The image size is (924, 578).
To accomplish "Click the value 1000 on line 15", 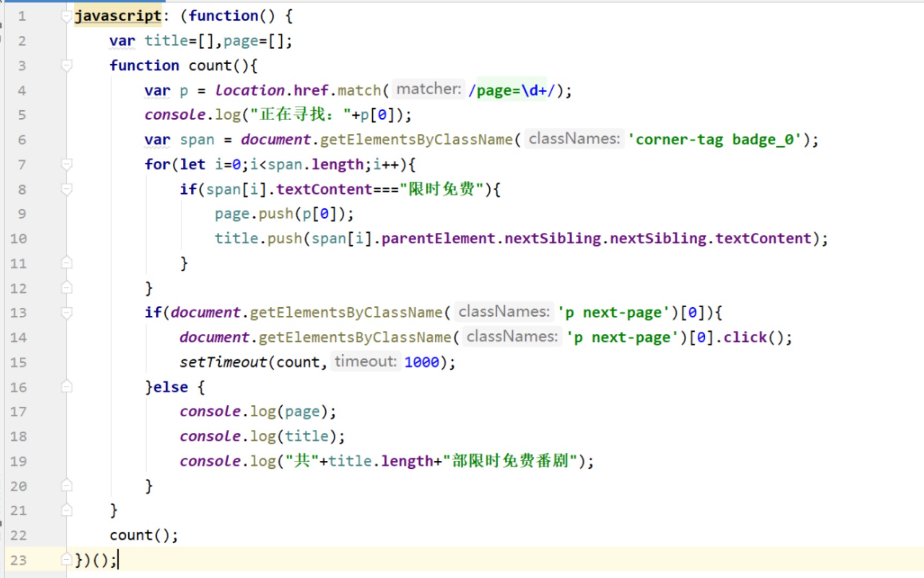I will tap(421, 362).
